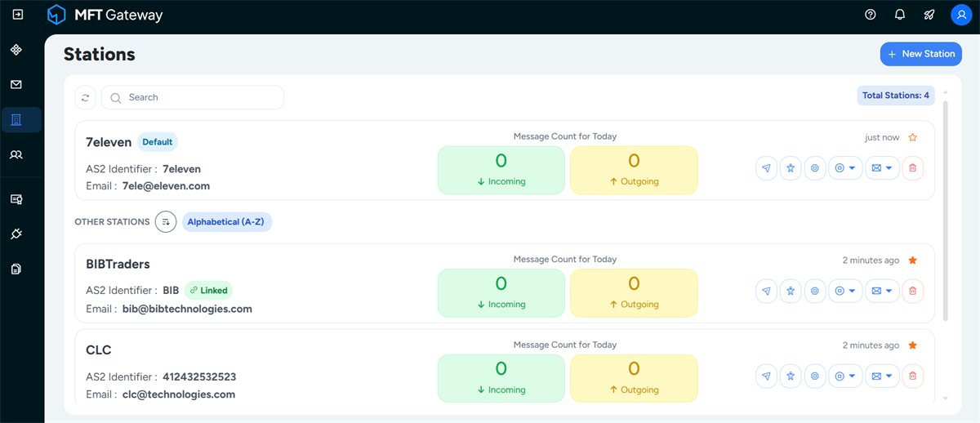Open BIBTraders envelope dropdown
The image size is (980, 423).
pos(882,291)
